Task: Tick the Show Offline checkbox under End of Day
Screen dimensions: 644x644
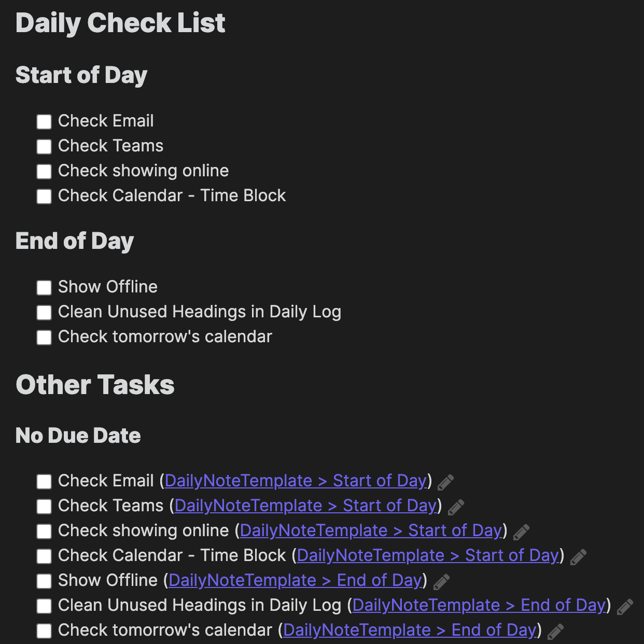Action: [x=44, y=287]
